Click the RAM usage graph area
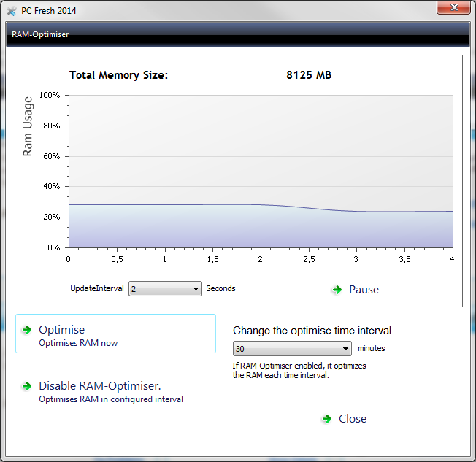 pyautogui.click(x=261, y=172)
